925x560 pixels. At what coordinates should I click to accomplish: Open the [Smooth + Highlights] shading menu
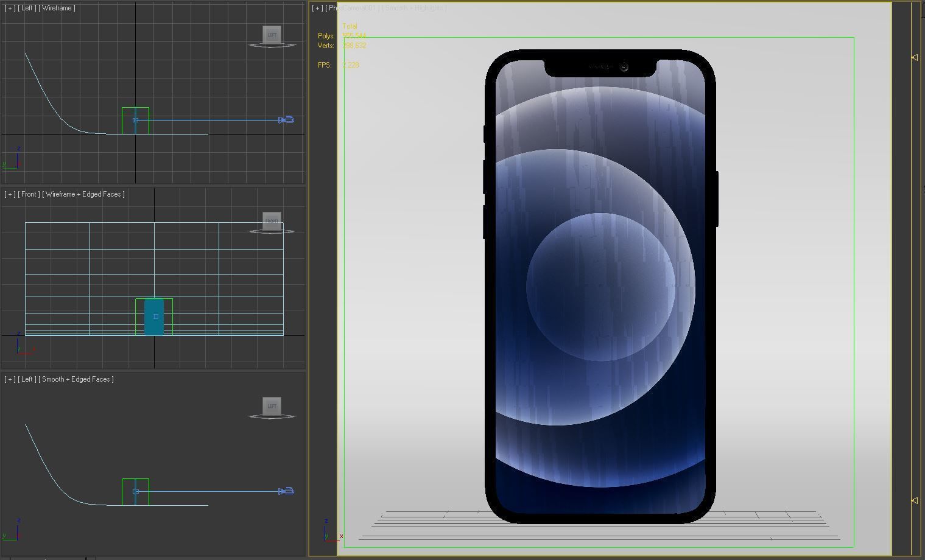(x=415, y=8)
